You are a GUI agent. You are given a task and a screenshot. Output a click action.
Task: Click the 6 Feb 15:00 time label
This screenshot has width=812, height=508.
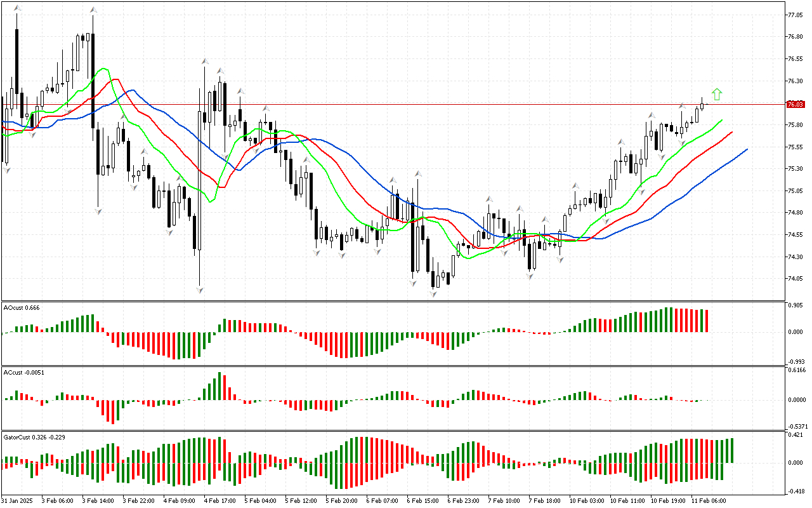(423, 501)
